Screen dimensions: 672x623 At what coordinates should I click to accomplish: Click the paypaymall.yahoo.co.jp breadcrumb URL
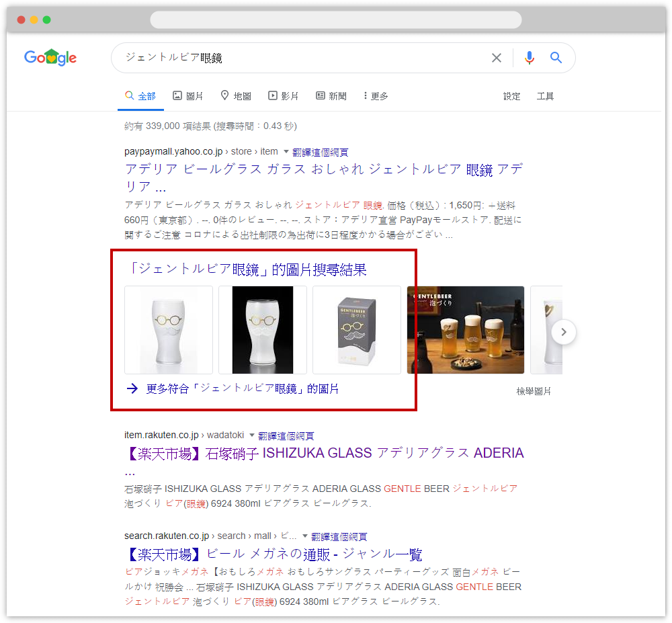(201, 152)
